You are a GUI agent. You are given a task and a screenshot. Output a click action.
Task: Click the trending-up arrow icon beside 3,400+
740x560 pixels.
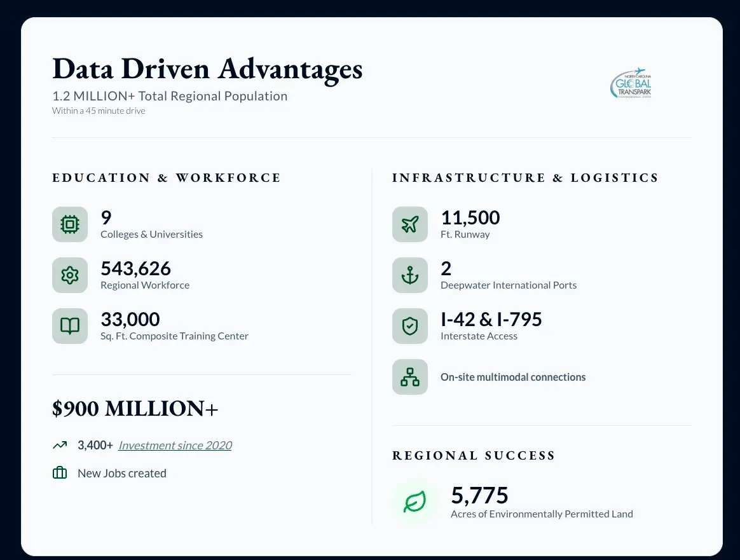pyautogui.click(x=60, y=446)
